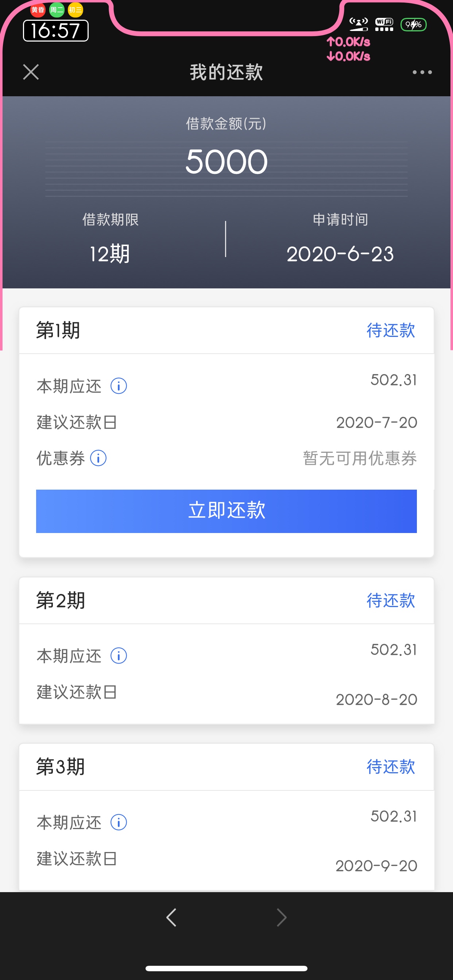Image resolution: width=453 pixels, height=980 pixels.
Task: Tap 待还款 status for 第2期
Action: 391,600
